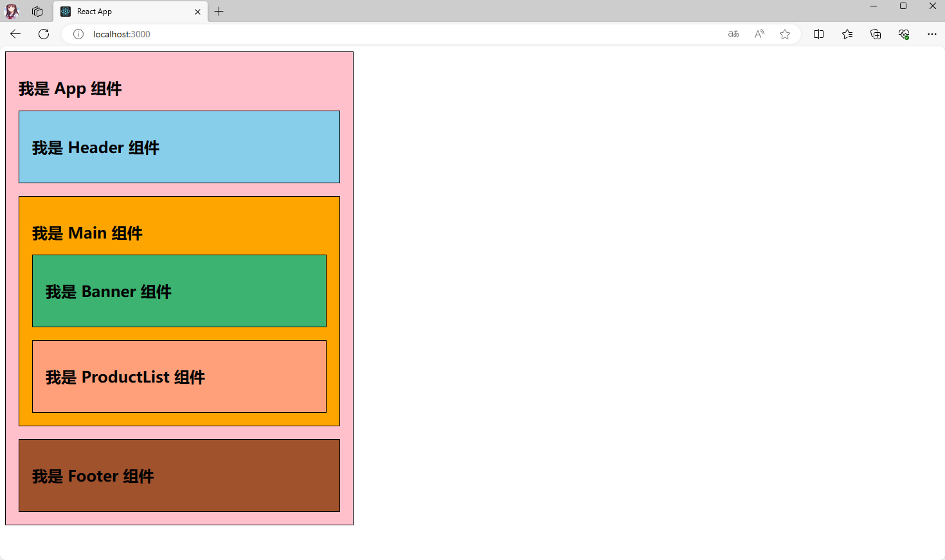945x560 pixels.
Task: View site information icon in address bar
Action: pos(78,34)
